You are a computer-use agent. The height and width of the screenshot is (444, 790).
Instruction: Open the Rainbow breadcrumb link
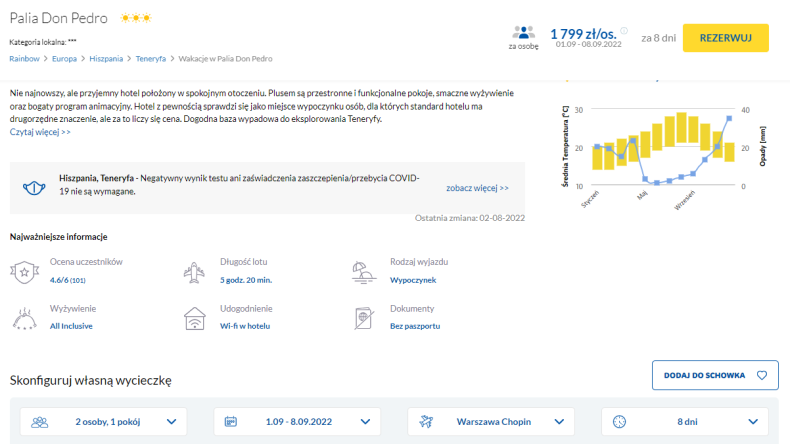pyautogui.click(x=24, y=58)
